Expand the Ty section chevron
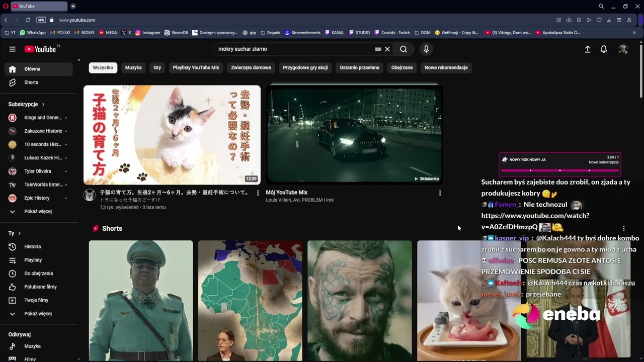The height and width of the screenshot is (362, 644). (x=20, y=234)
